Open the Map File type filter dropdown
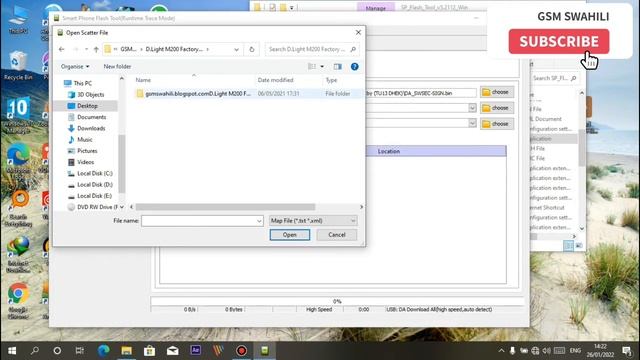This screenshot has width=640, height=360. coord(313,221)
